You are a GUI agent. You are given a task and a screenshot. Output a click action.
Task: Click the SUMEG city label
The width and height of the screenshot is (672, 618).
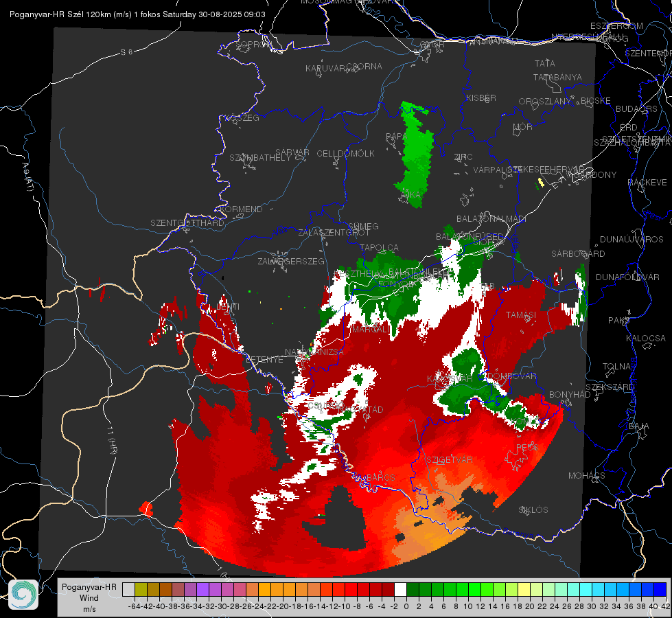coord(363,226)
